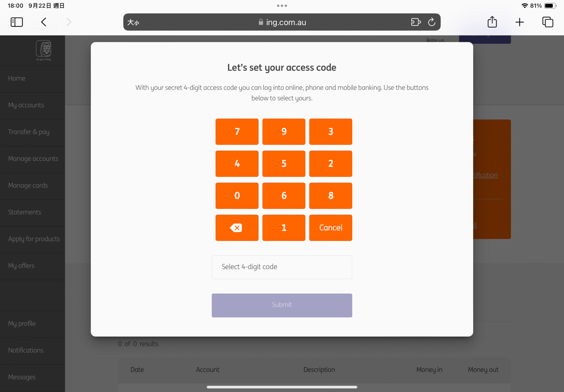
Task: Select digit 0 on the keypad
Action: (237, 196)
